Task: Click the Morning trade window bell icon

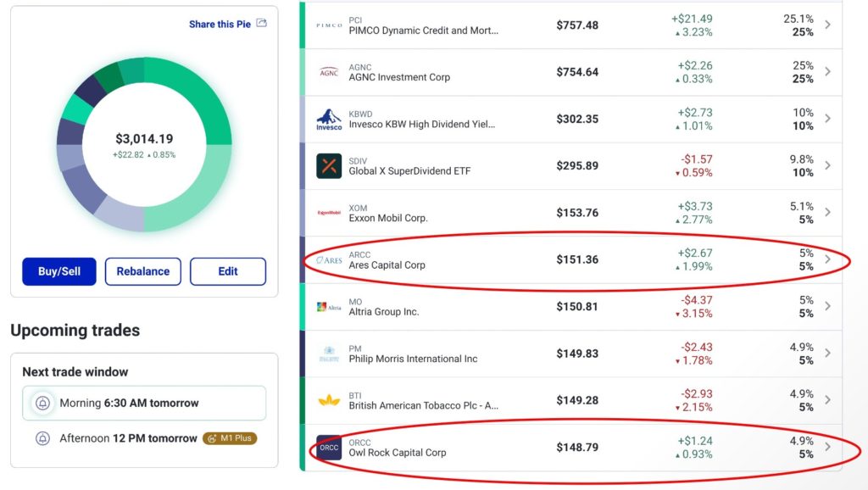Action: [x=42, y=404]
